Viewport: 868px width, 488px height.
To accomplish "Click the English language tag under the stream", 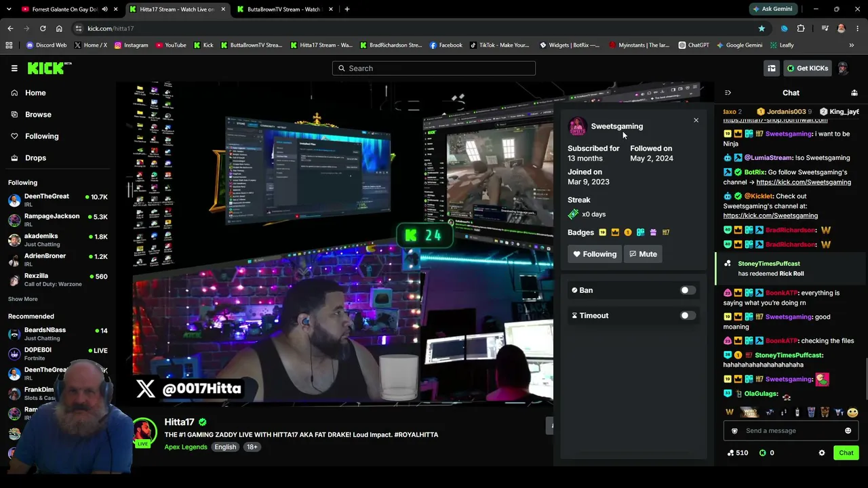I will point(225,447).
